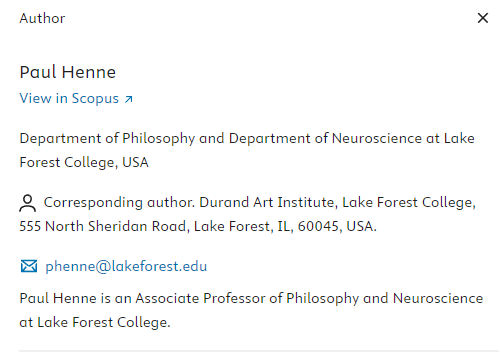The width and height of the screenshot is (504, 361).
Task: Click the horizontal divider below the biography
Action: coord(259,351)
